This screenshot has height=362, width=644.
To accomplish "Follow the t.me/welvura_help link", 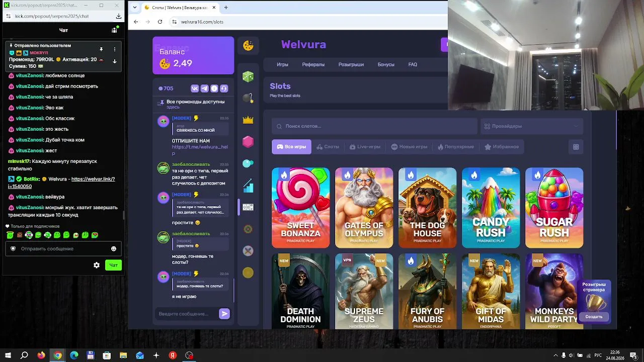I will coord(200,150).
